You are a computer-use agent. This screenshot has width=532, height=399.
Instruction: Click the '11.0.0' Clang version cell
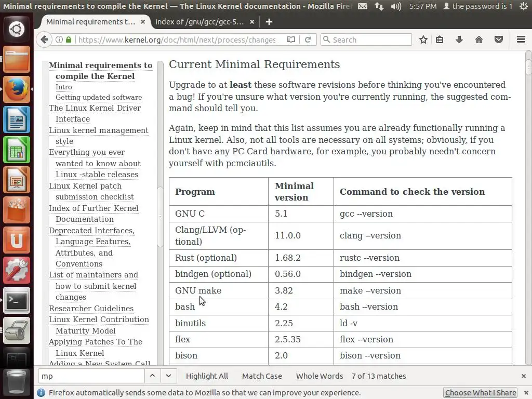coord(301,236)
